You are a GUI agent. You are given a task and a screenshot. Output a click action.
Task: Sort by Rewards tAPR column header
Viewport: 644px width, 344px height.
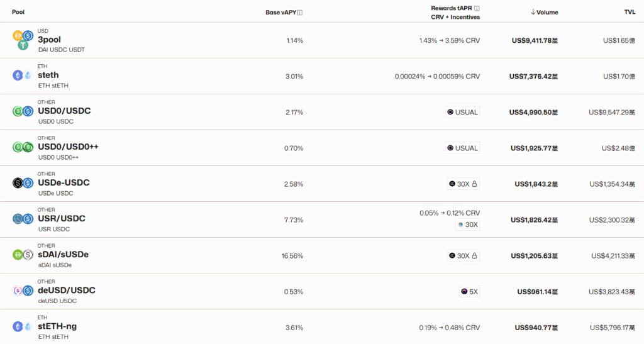click(452, 8)
